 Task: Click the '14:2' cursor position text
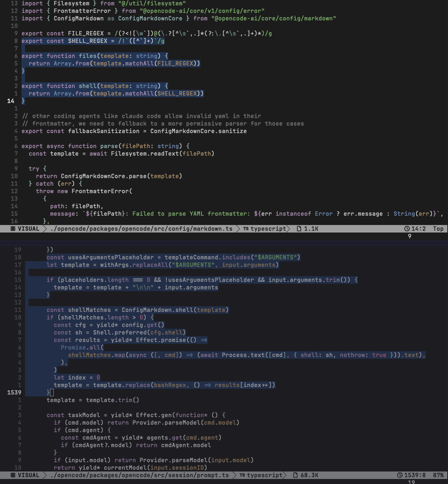click(419, 229)
